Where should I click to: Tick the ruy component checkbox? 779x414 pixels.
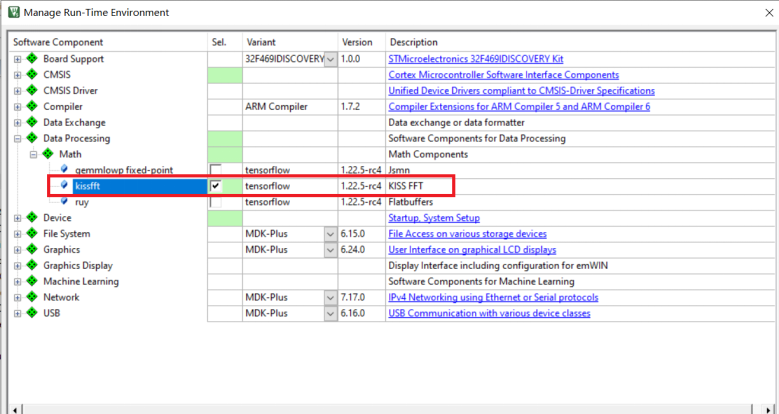pyautogui.click(x=215, y=202)
